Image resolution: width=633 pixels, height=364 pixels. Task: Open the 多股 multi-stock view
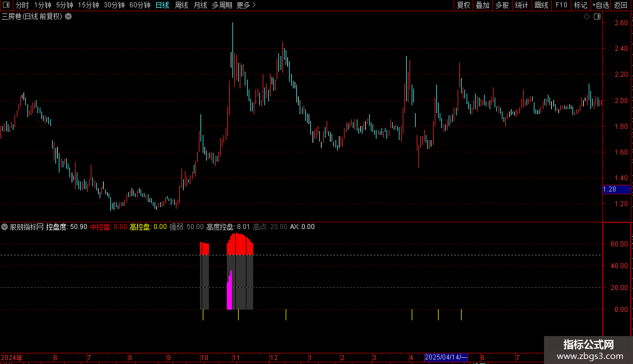(x=502, y=5)
